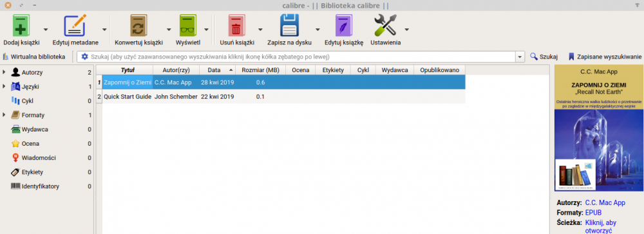The height and width of the screenshot is (234, 644).
Task: Open dropdown arrow next to Dodaj książki
Action: 46,29
